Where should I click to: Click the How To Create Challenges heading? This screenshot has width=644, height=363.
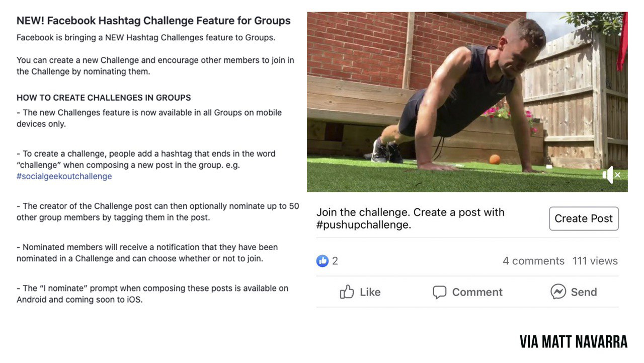click(104, 98)
